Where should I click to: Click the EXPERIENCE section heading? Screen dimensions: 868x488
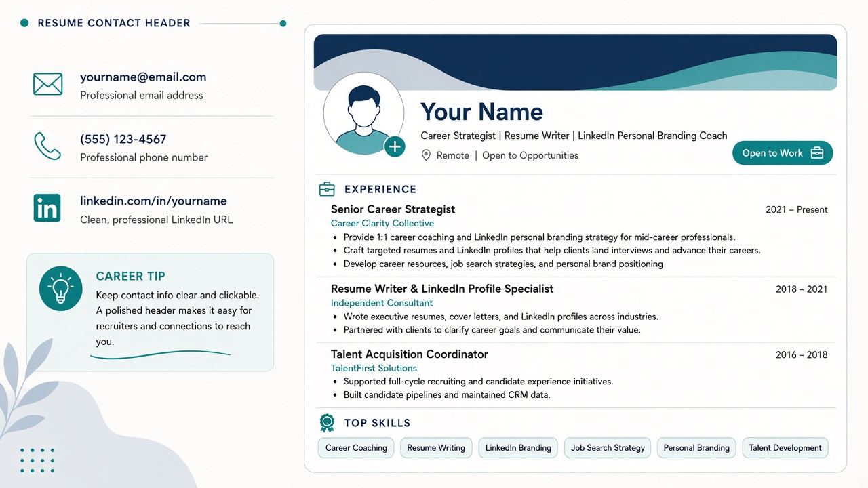click(380, 190)
